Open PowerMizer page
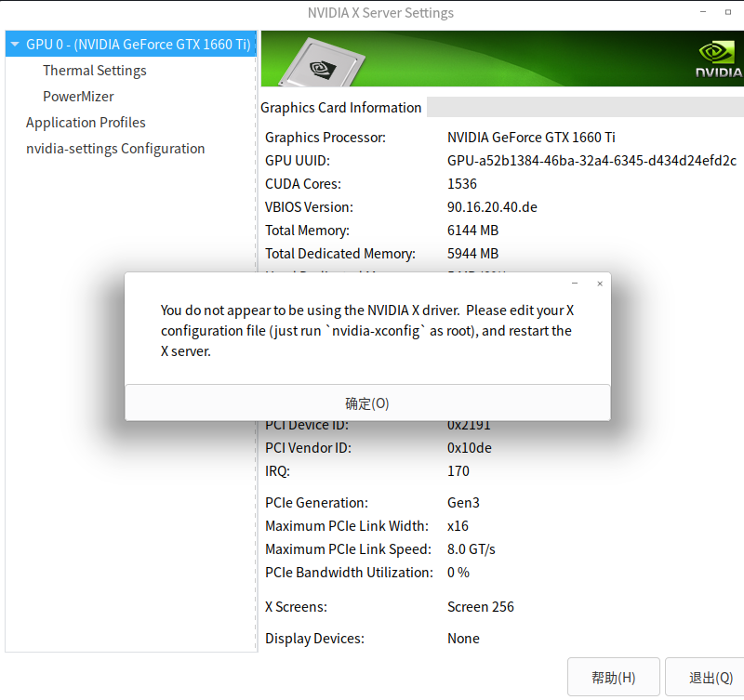Viewport: 744px width, 700px height. coord(78,97)
